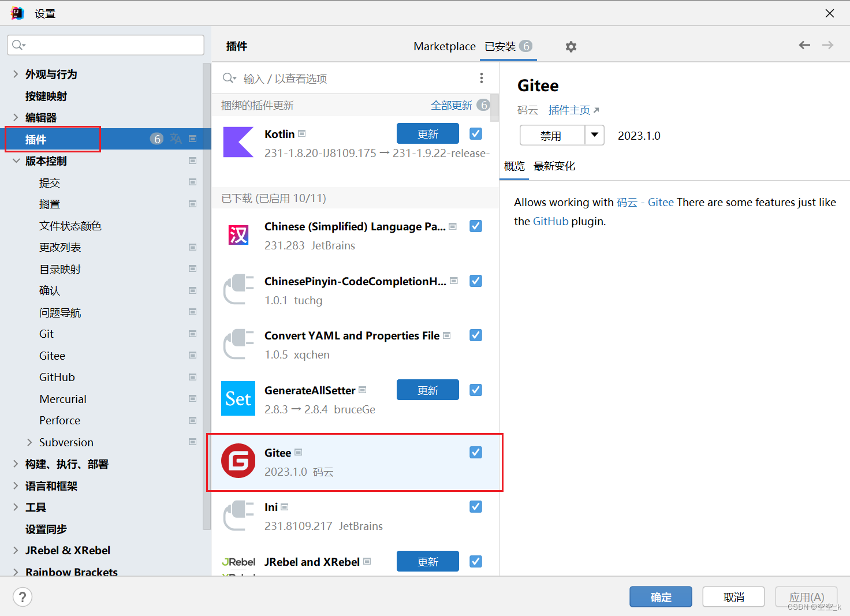Collapse the 版本控制 tree section
Image resolution: width=850 pixels, height=616 pixels.
tap(16, 160)
